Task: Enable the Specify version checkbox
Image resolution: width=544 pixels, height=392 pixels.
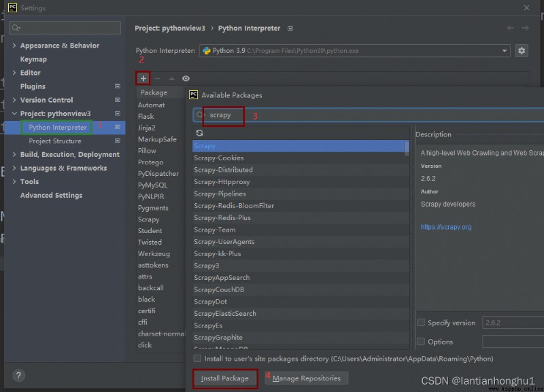Action: click(421, 323)
